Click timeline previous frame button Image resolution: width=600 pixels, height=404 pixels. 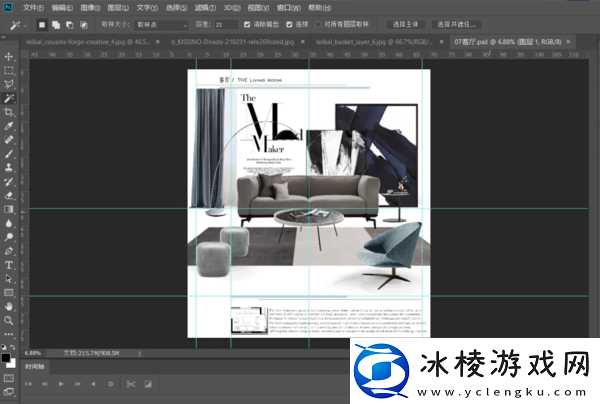pos(44,384)
